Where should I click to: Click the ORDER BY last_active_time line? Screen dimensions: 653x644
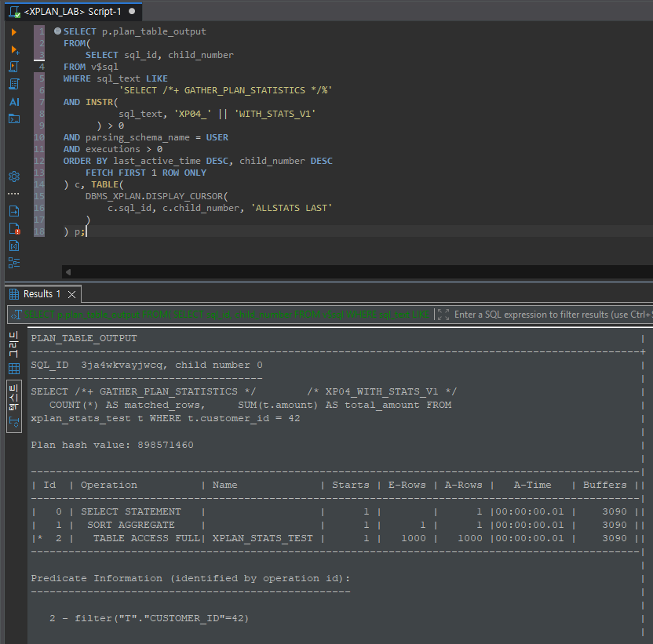pos(198,161)
